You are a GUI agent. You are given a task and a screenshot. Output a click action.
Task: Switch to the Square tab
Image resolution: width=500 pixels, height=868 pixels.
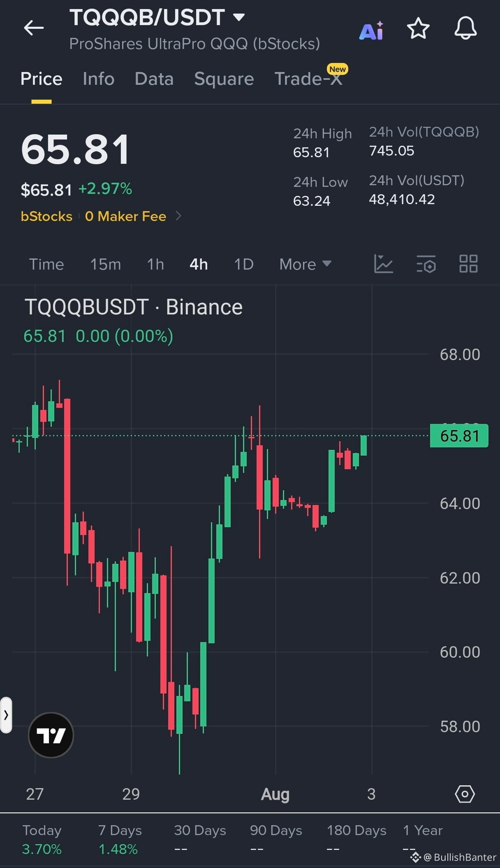(224, 79)
